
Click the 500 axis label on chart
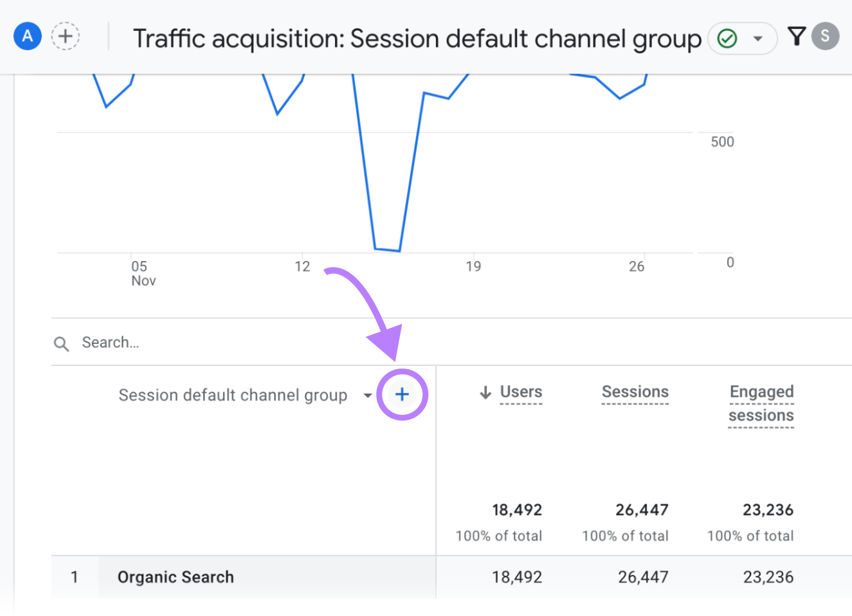[721, 141]
